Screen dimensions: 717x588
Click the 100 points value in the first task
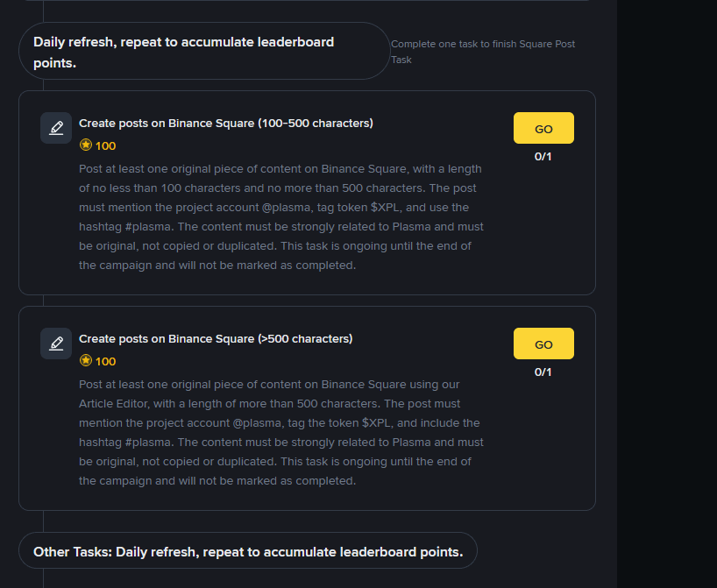tap(106, 146)
